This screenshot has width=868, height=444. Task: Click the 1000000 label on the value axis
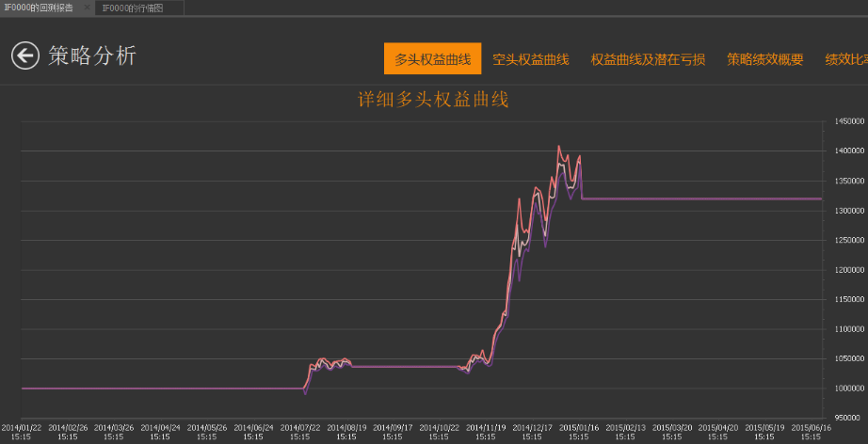pyautogui.click(x=850, y=388)
